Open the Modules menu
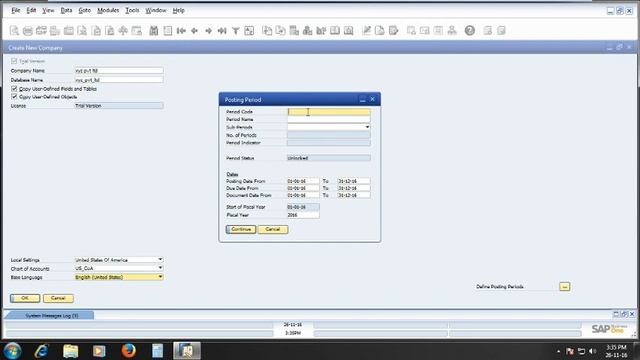Image resolution: width=640 pixels, height=360 pixels. (x=108, y=10)
